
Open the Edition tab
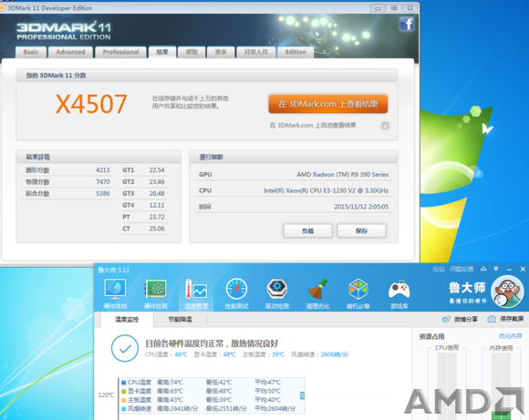tap(296, 52)
